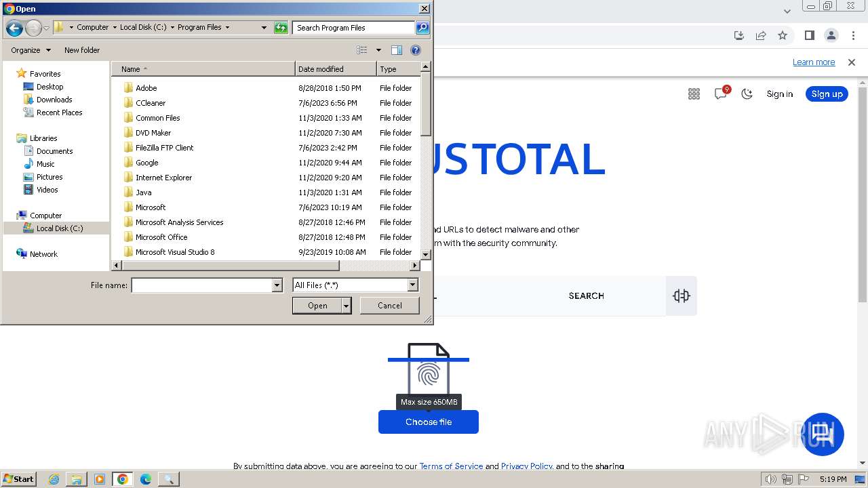868x488 pixels.
Task: Click the Chrome profile avatar icon
Action: 831,35
